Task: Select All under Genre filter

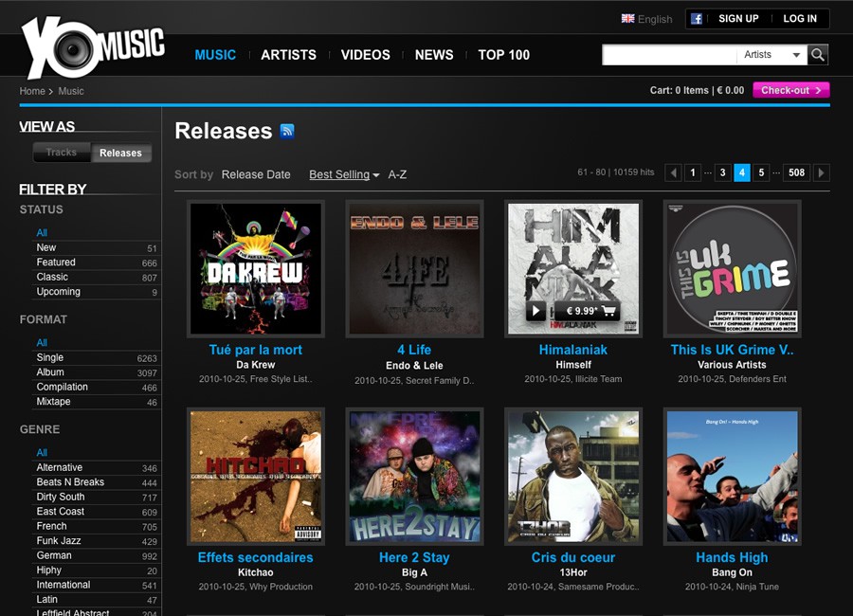Action: point(42,453)
